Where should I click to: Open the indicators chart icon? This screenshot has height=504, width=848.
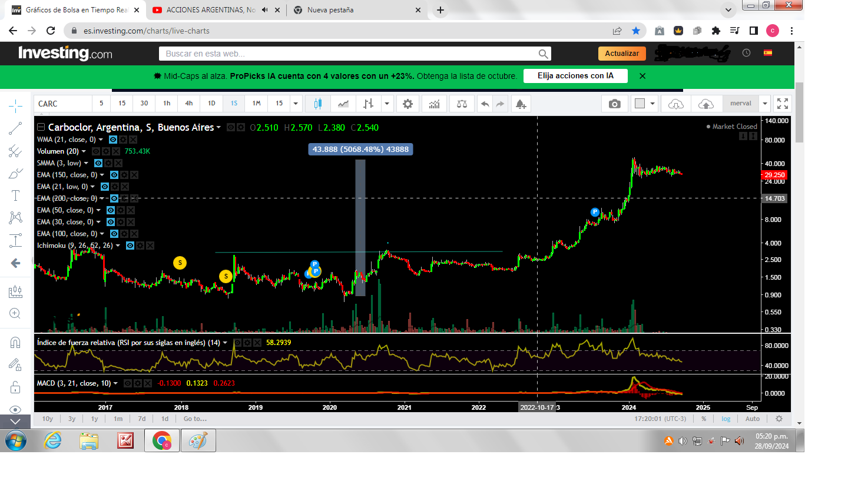pos(434,104)
